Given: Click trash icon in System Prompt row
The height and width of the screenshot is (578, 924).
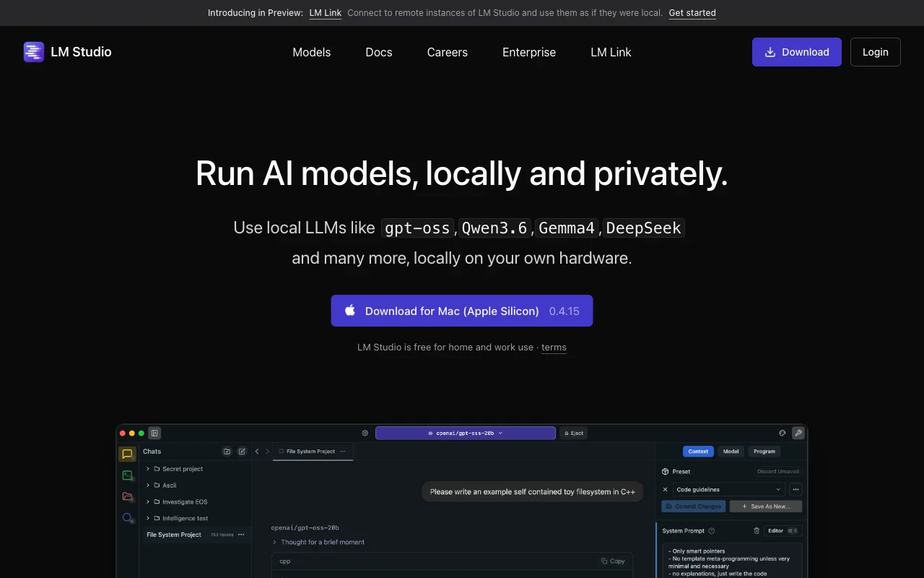Looking at the screenshot, I should (x=757, y=530).
